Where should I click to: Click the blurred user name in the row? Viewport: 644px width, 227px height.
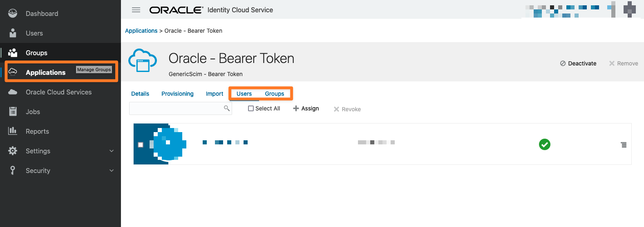point(225,142)
